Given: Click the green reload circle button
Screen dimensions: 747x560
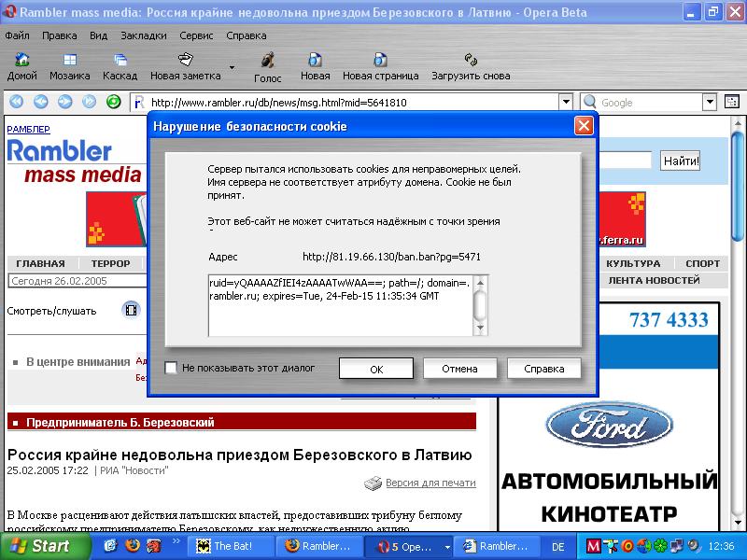Looking at the screenshot, I should pos(113,102).
